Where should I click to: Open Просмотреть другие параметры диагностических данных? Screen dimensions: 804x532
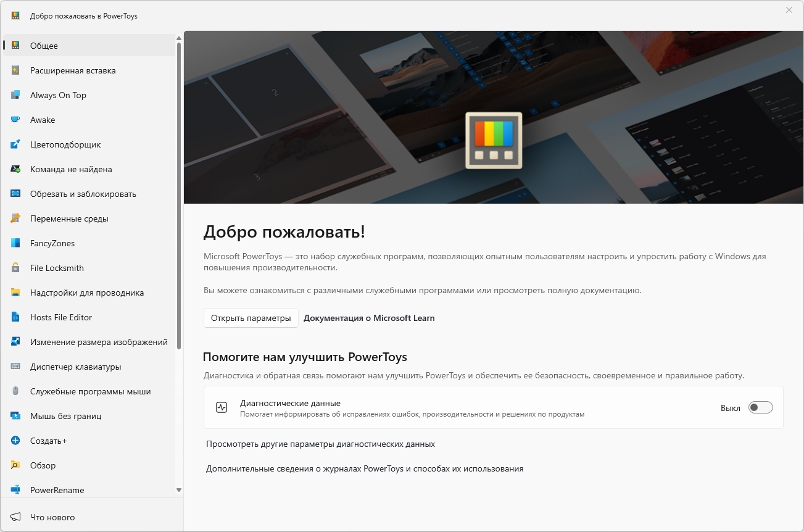tap(320, 444)
